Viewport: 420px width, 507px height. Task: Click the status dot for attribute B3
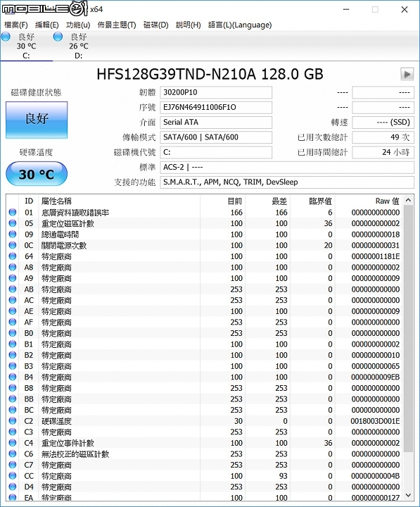click(x=13, y=366)
